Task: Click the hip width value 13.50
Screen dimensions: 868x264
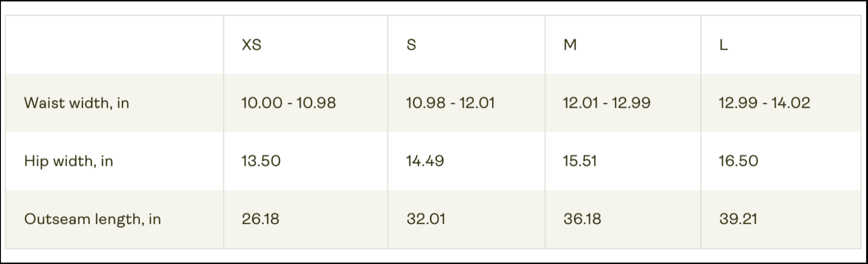Action: click(x=261, y=161)
